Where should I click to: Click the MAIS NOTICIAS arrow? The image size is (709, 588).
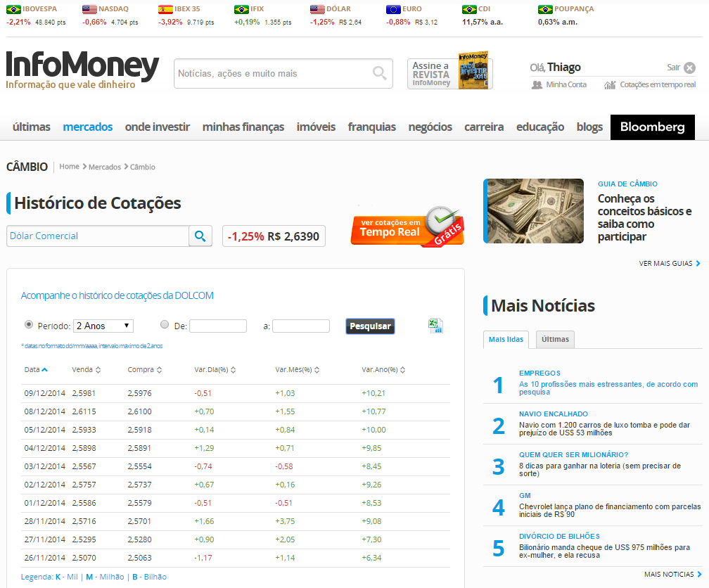(699, 575)
